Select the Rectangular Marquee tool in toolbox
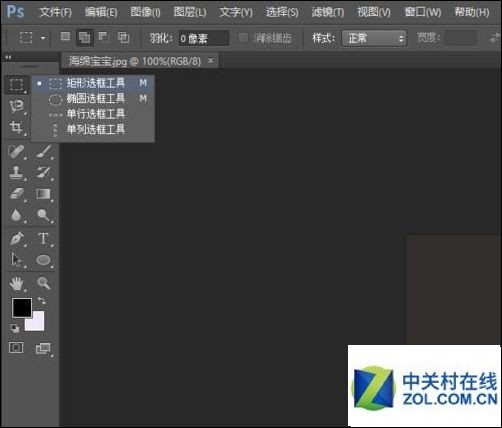Image resolution: width=502 pixels, height=428 pixels. coord(16,84)
